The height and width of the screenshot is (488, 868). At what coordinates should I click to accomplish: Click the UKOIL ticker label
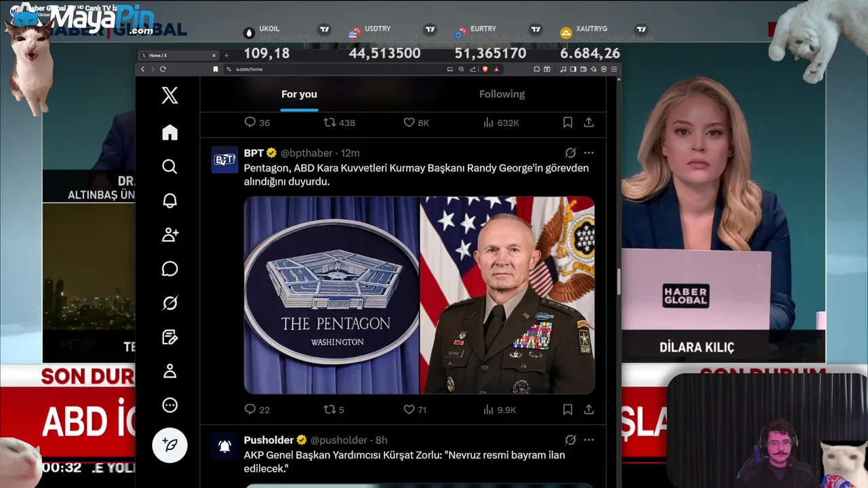click(x=269, y=28)
